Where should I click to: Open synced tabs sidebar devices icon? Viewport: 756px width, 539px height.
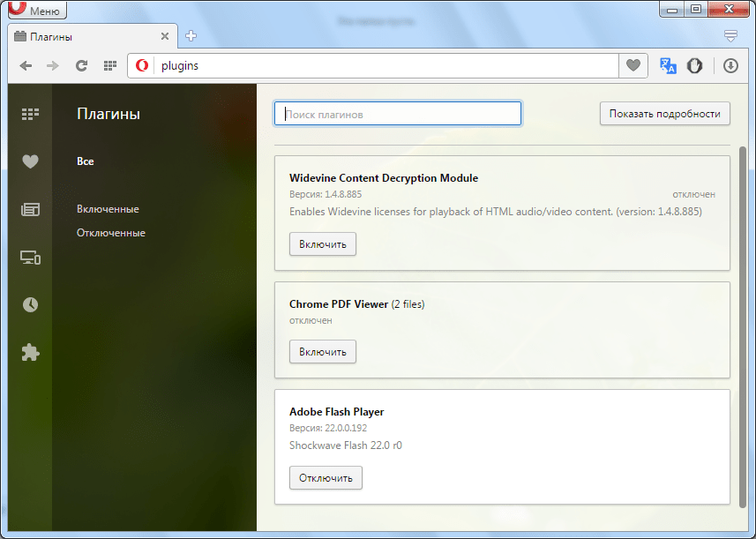[x=31, y=258]
